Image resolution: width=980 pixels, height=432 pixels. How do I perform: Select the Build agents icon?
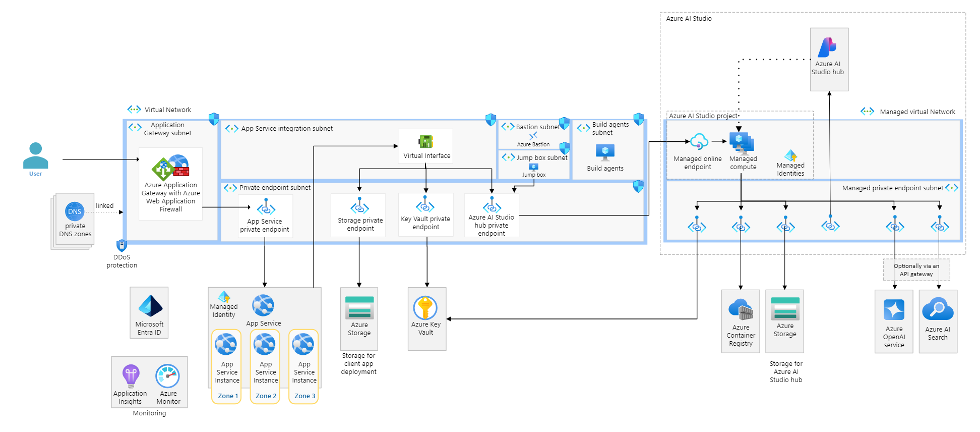[605, 152]
